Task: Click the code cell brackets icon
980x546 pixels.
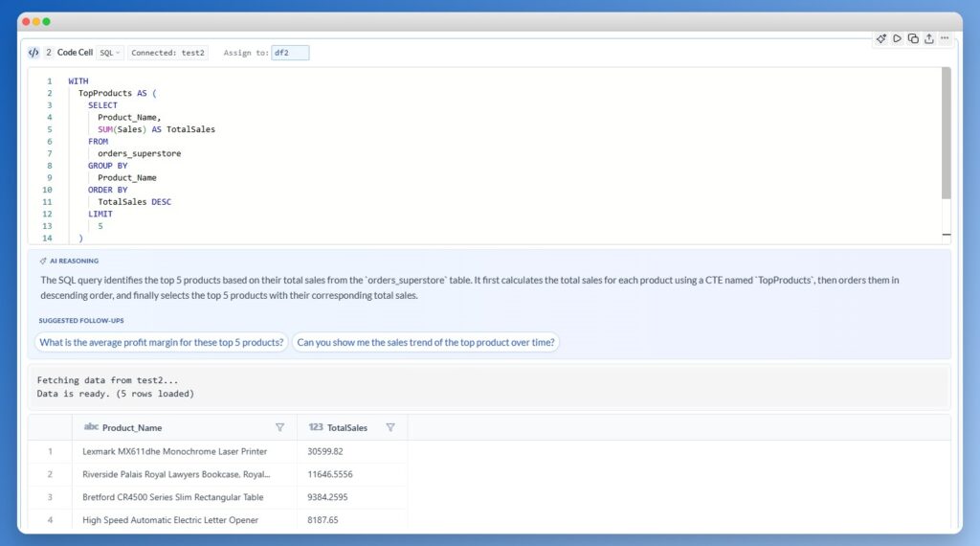Action: [33, 53]
